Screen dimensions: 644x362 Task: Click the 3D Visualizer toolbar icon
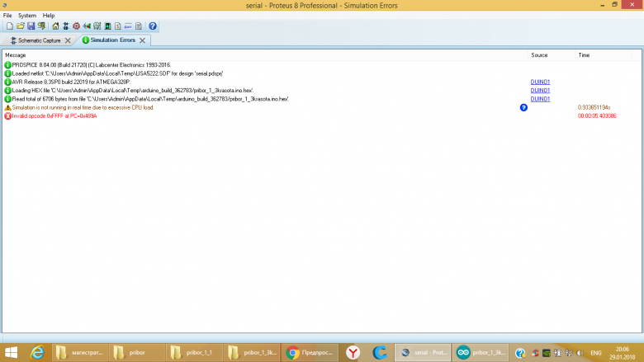tap(87, 26)
